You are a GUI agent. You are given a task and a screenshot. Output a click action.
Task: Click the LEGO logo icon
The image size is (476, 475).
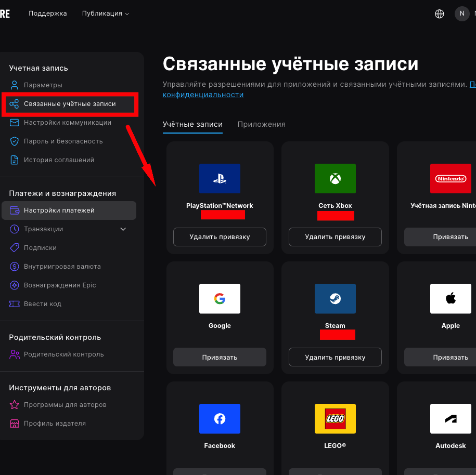coord(335,419)
